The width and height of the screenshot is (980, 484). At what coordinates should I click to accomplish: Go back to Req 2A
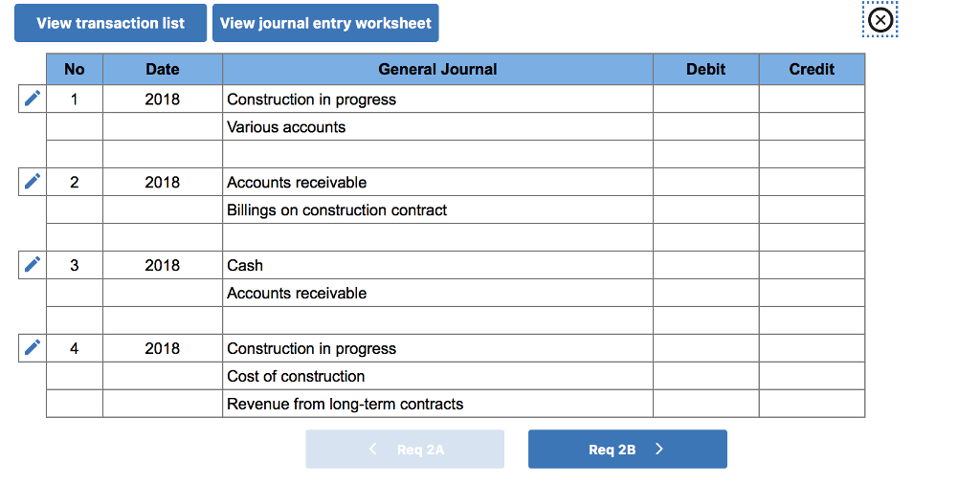405,450
